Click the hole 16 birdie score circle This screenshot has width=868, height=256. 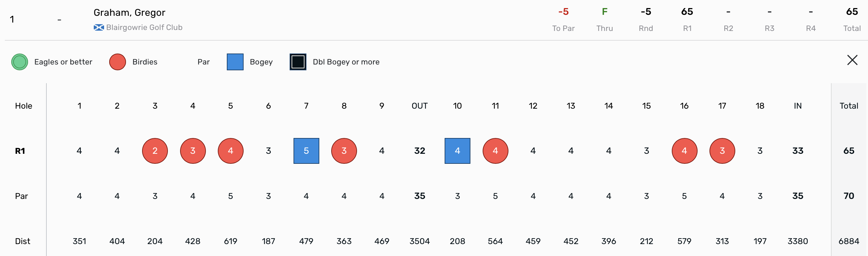click(684, 151)
